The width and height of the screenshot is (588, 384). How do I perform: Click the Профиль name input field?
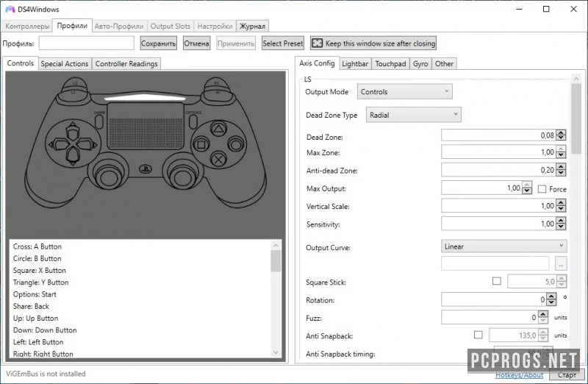pos(87,43)
